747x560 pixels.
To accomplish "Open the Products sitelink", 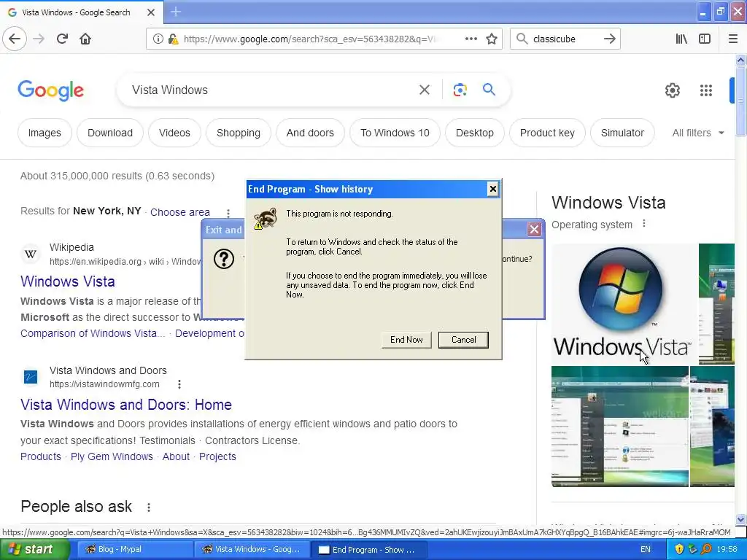I will point(41,456).
